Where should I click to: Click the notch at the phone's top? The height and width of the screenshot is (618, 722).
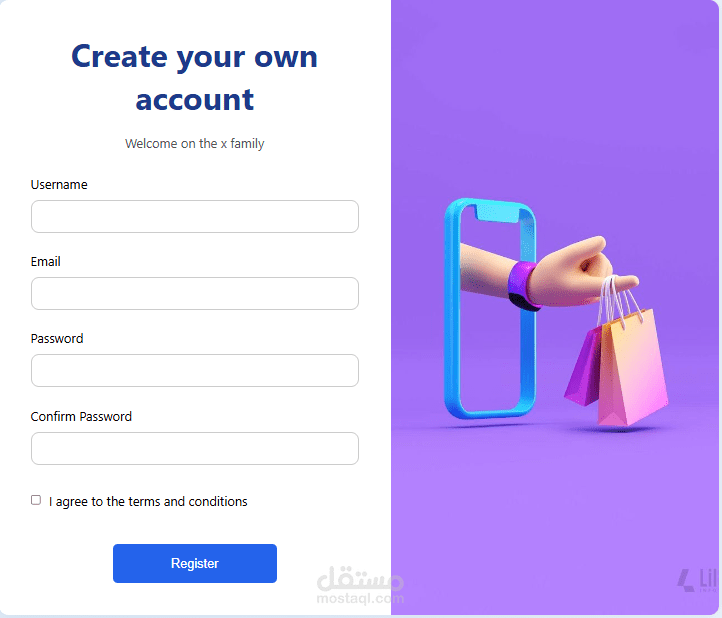499,213
